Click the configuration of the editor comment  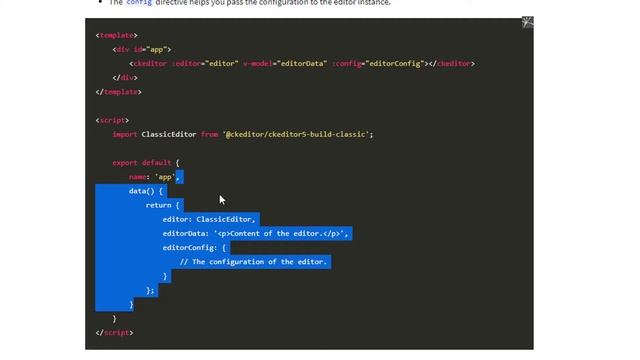(253, 262)
